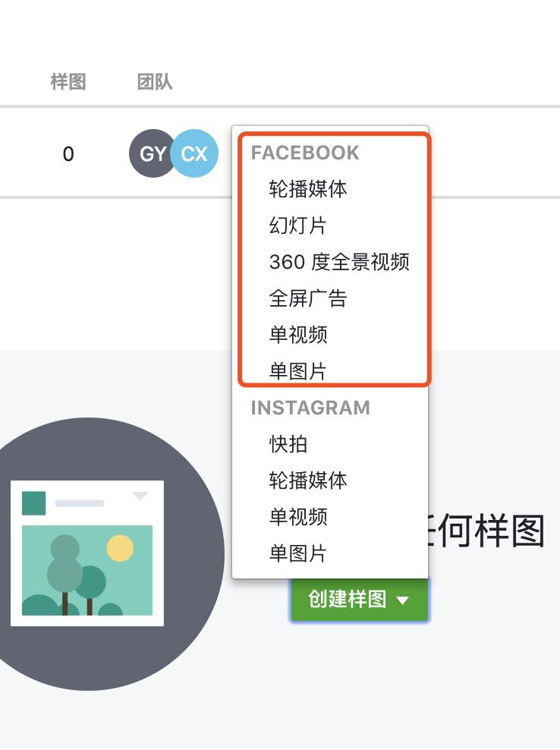
Task: Click the CX team member avatar
Action: [x=194, y=153]
